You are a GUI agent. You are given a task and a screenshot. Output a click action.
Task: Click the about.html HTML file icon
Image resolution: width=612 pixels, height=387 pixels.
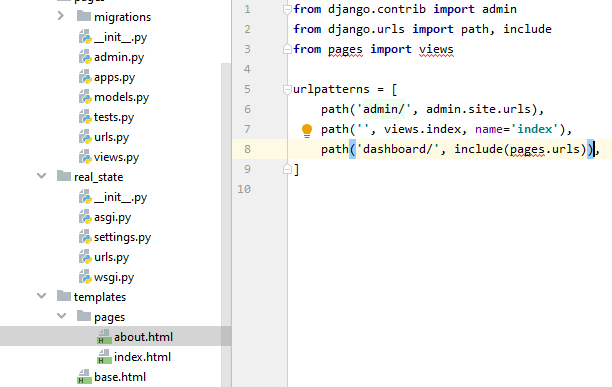coord(104,337)
